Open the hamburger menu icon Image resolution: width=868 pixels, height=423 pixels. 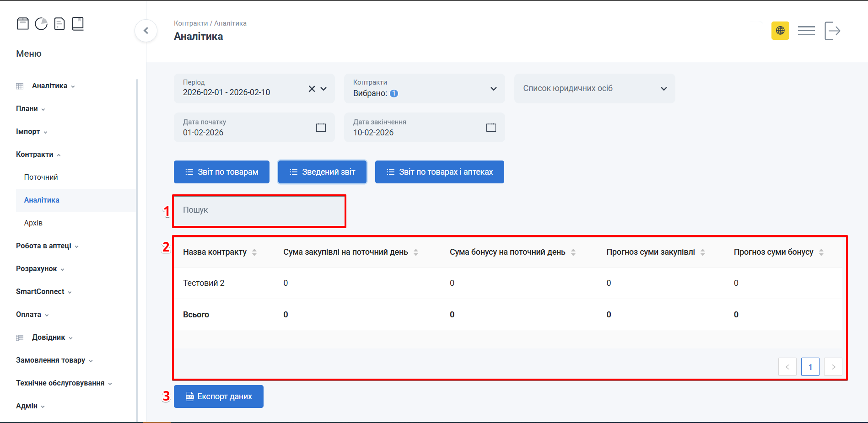806,31
